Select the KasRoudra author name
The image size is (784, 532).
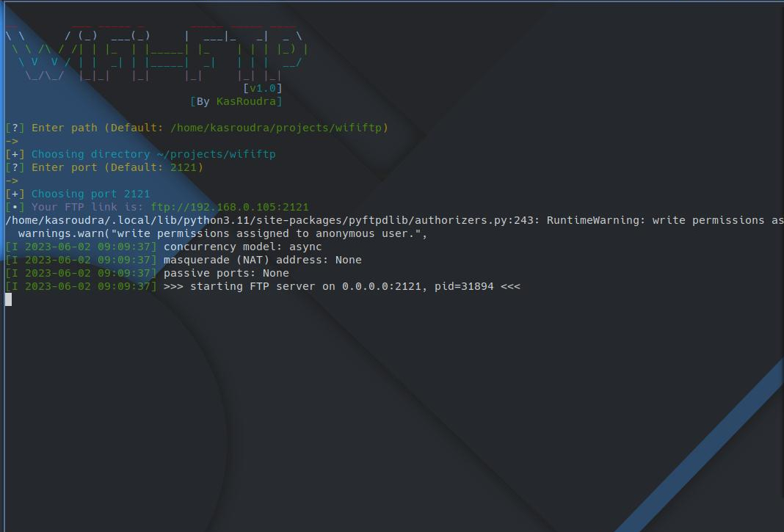tap(249, 101)
